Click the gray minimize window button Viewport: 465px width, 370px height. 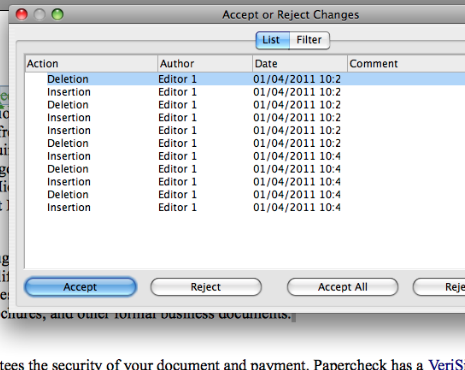click(x=40, y=14)
